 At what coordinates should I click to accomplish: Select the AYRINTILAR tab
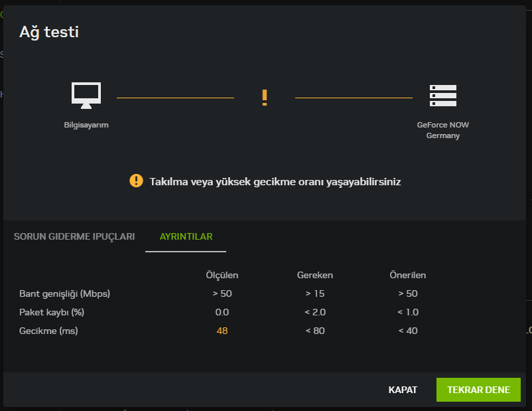[186, 236]
